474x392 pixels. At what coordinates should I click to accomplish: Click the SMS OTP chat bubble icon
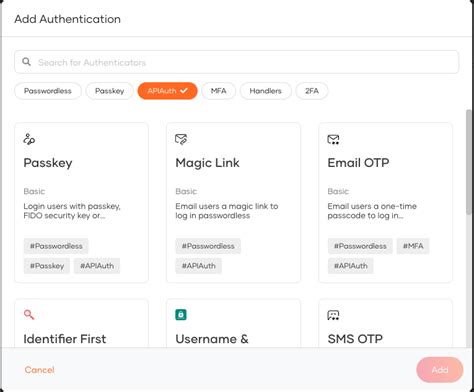[333, 315]
